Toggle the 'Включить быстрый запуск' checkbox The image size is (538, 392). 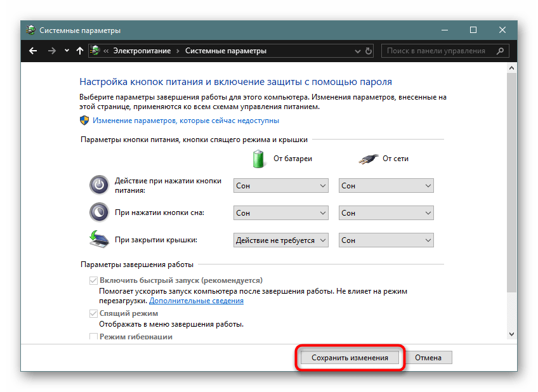[94, 280]
